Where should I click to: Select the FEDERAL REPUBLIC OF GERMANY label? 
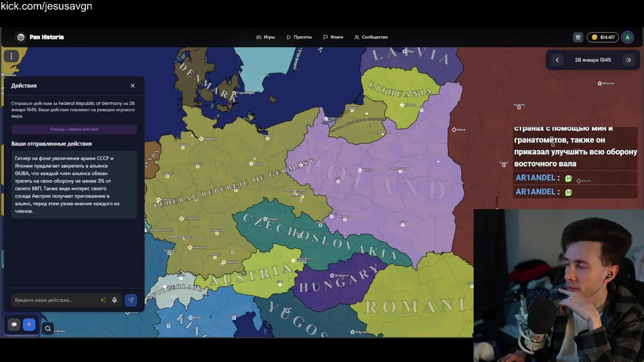pos(235,184)
